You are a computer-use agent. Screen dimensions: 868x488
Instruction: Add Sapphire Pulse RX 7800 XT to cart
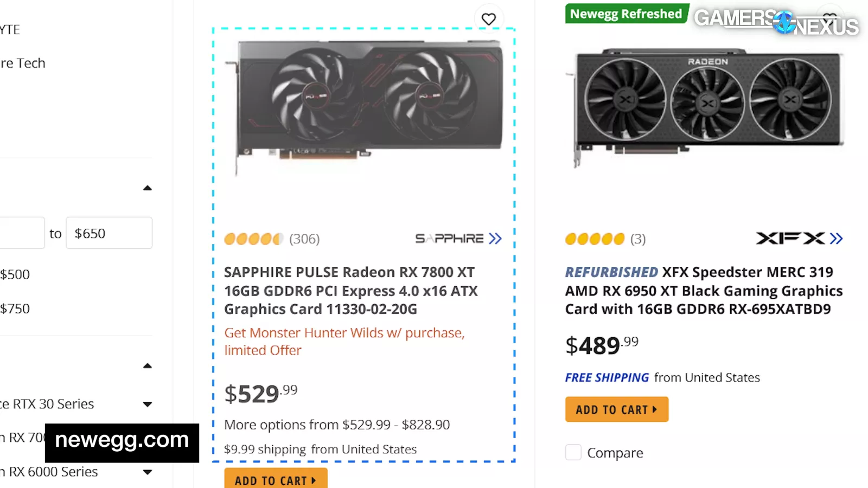pos(276,480)
